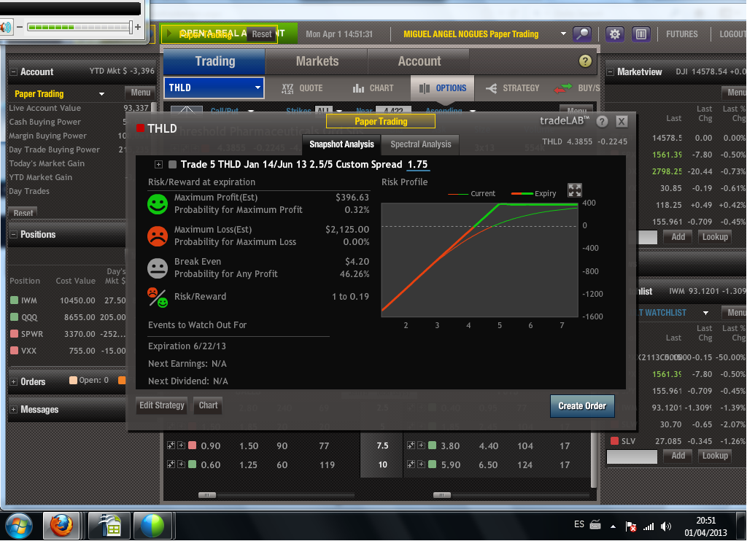Click the system tray volume icon
Viewport: 747px width, 560px height.
click(x=666, y=526)
